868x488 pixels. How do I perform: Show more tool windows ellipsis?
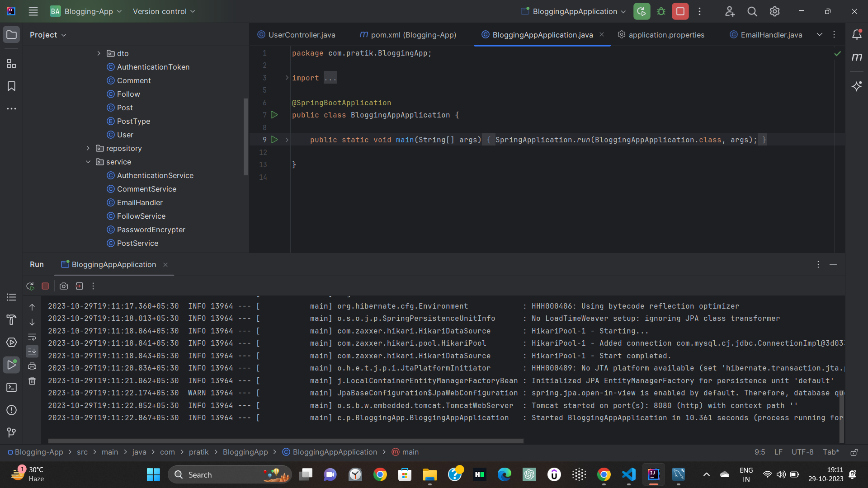(11, 109)
